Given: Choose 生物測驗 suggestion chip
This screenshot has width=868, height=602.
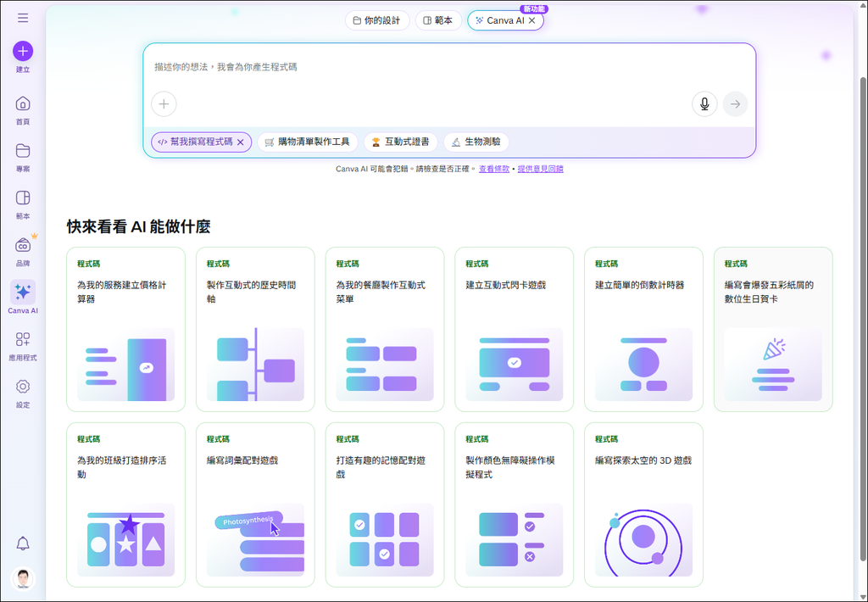Looking at the screenshot, I should pos(476,142).
